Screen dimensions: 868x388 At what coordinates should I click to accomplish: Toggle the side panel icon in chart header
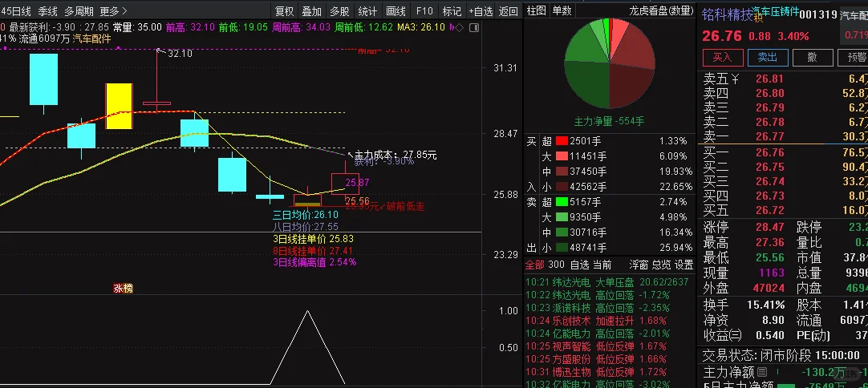(x=473, y=27)
